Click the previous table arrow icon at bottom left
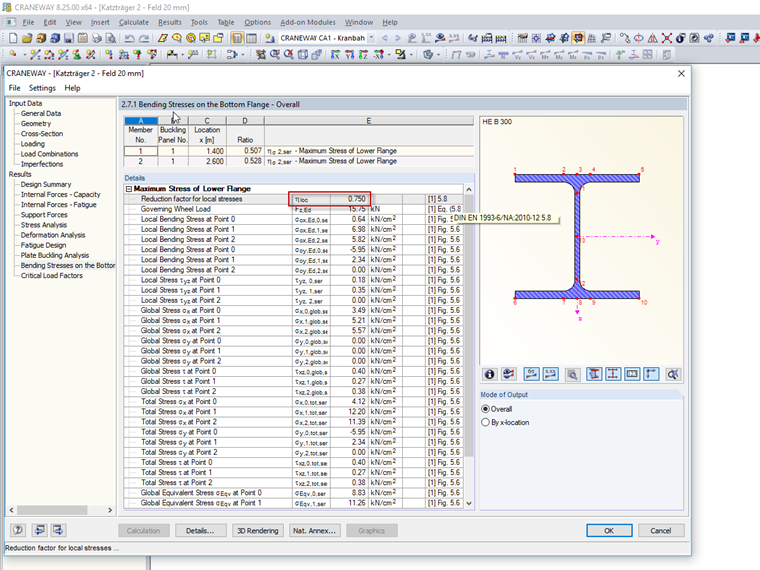The width and height of the screenshot is (760, 570). [x=40, y=530]
